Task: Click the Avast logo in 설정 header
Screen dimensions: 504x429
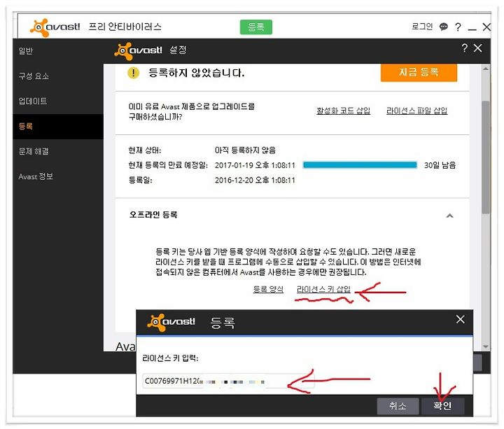Action: (x=138, y=51)
